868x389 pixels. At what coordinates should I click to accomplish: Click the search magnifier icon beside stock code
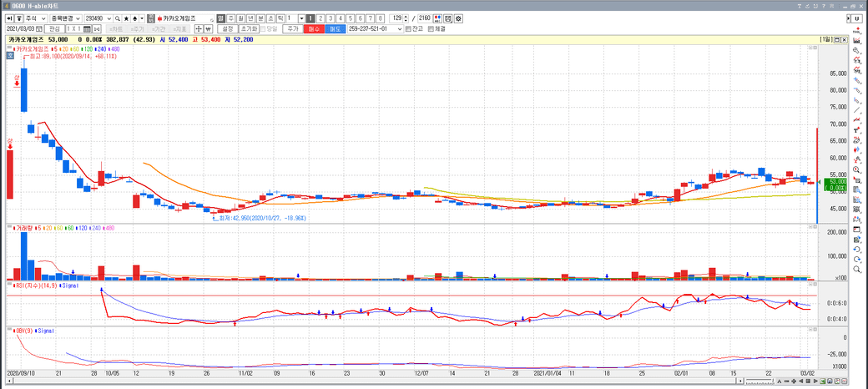pyautogui.click(x=118, y=18)
